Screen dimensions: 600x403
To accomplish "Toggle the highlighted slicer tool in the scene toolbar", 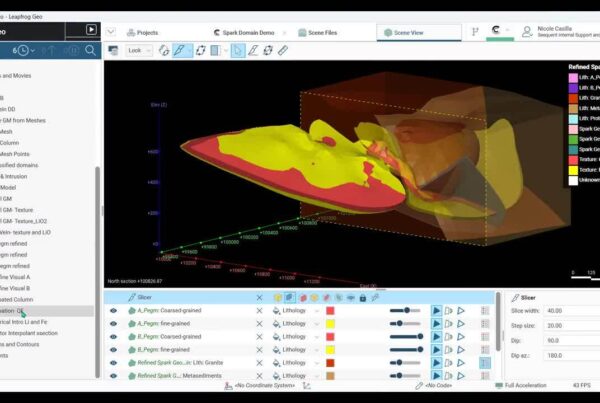I will coord(180,50).
